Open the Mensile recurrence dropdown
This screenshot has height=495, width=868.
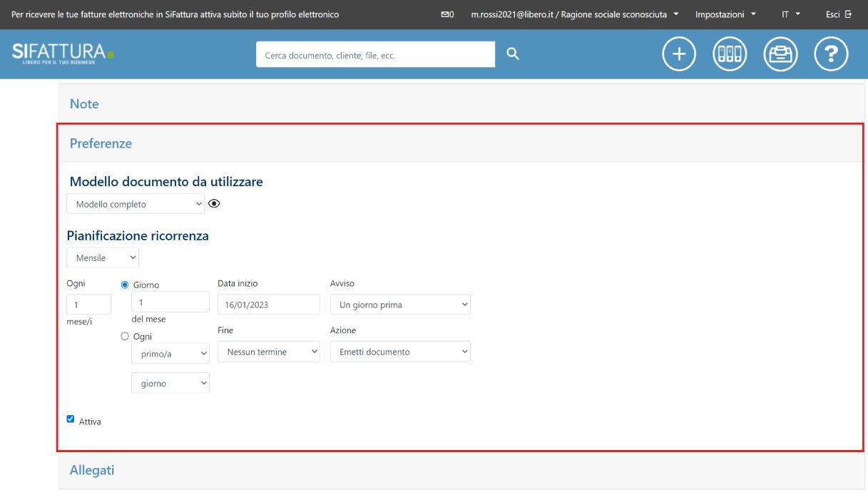(x=103, y=257)
